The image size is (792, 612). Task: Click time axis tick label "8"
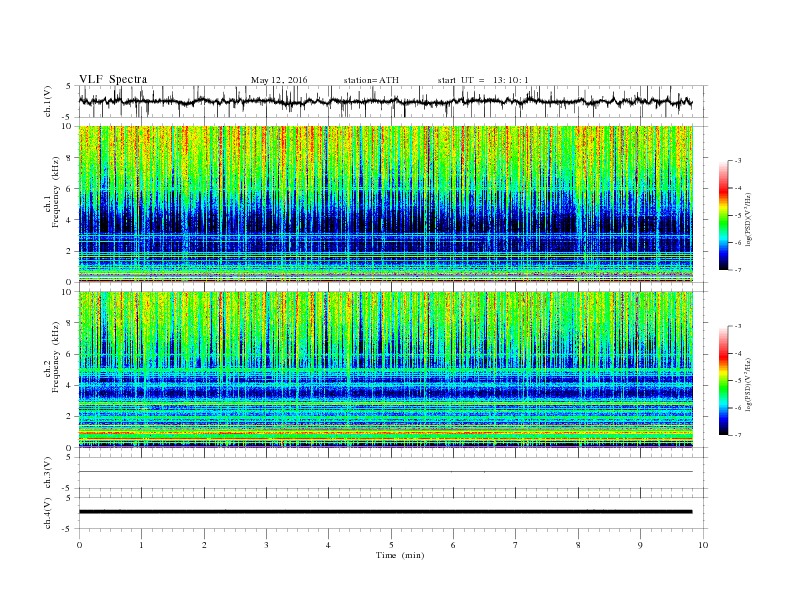[578, 545]
